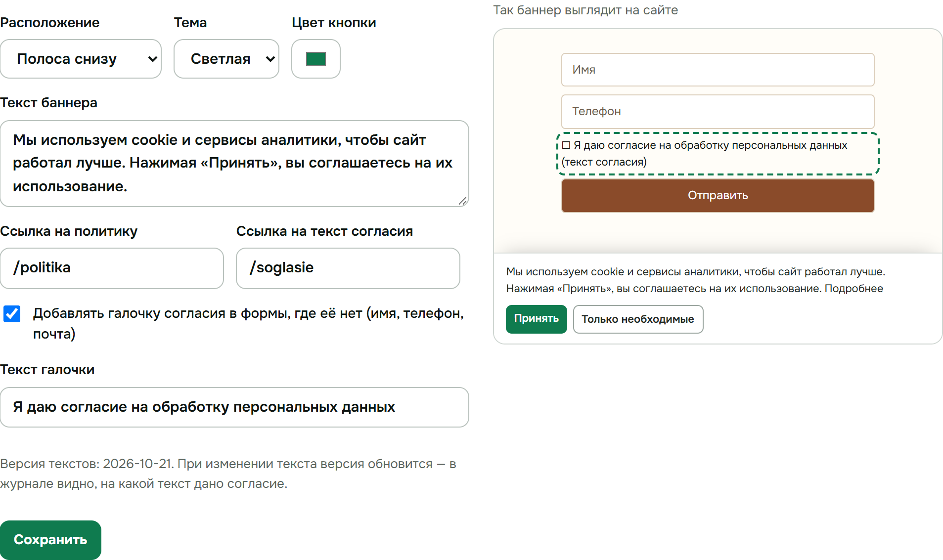
Task: Click the "Текст баннера" label
Action: 48,103
